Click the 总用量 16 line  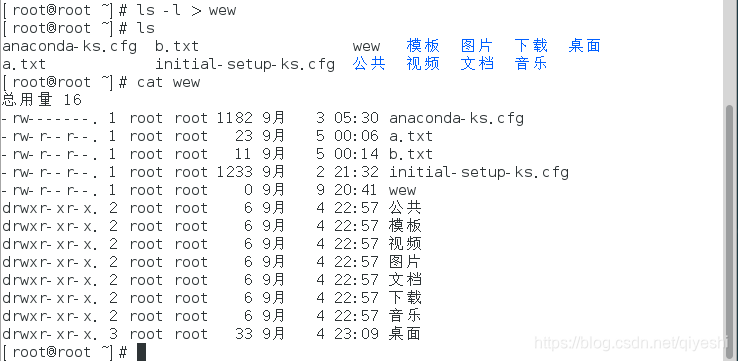[42, 100]
